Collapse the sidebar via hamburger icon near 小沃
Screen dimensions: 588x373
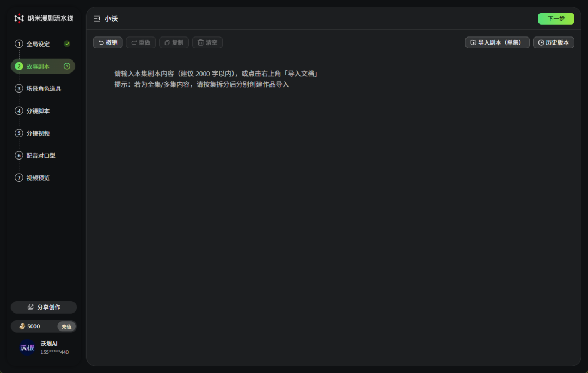(x=96, y=18)
